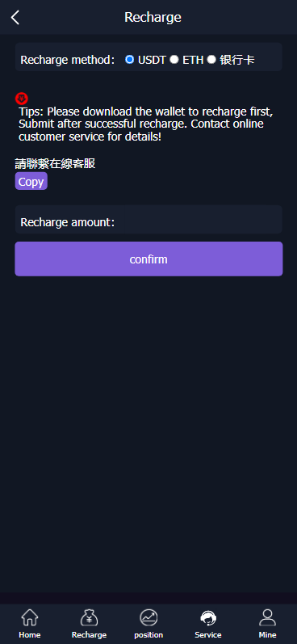Image resolution: width=297 pixels, height=644 pixels.
Task: Click the 請聯繫在線客服 text
Action: click(x=55, y=164)
